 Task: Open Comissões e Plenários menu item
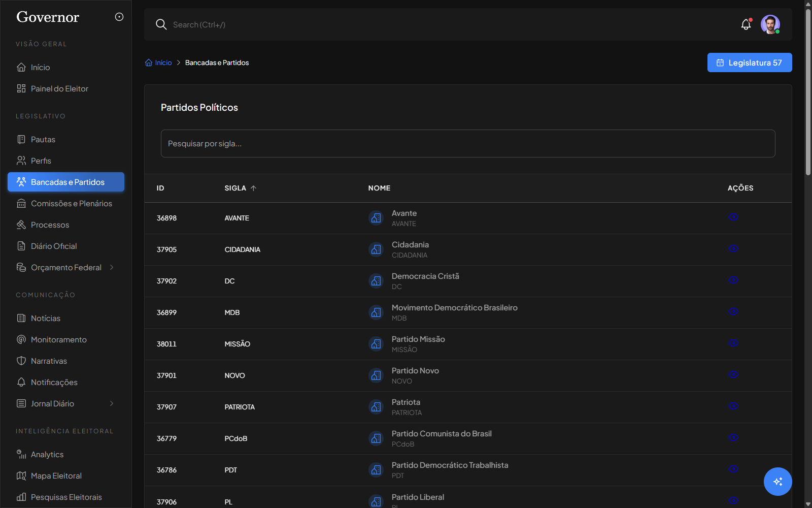[x=66, y=203]
